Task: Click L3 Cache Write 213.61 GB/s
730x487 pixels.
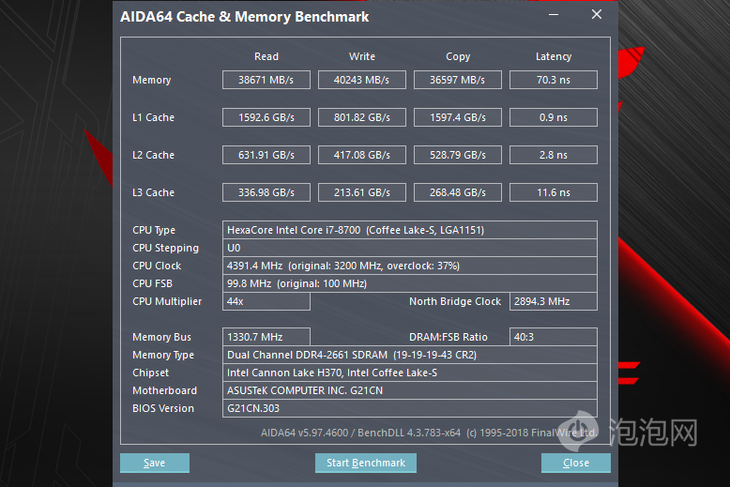Action: point(362,192)
